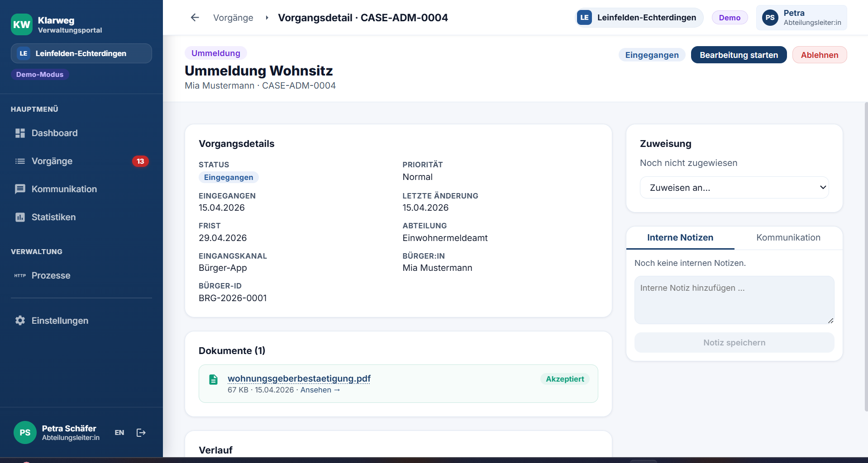Image resolution: width=868 pixels, height=463 pixels.
Task: Click the Demo-Modus badge
Action: (40, 75)
